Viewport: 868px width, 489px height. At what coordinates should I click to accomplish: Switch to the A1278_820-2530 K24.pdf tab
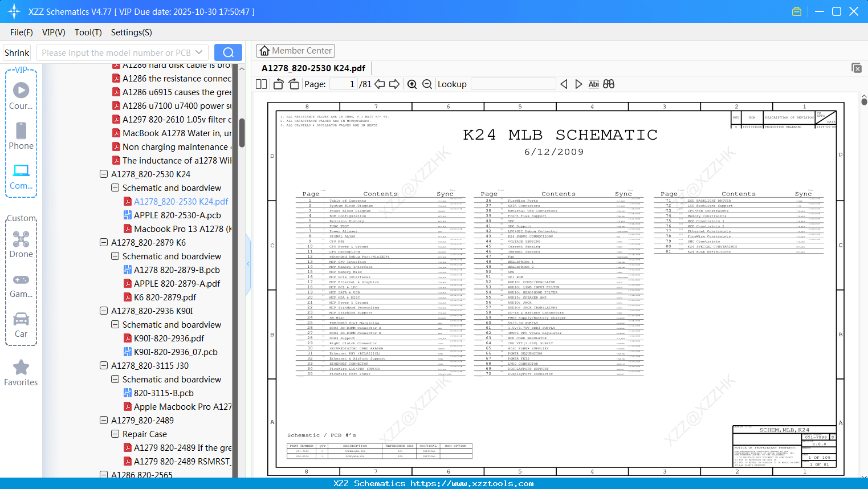[313, 68]
